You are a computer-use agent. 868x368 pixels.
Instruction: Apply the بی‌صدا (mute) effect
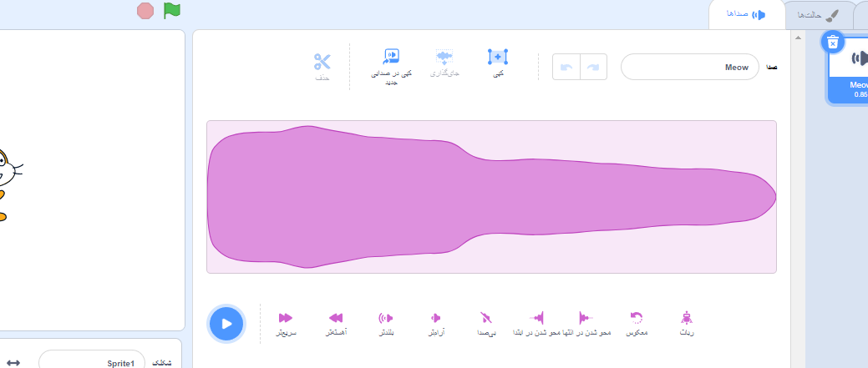486,322
